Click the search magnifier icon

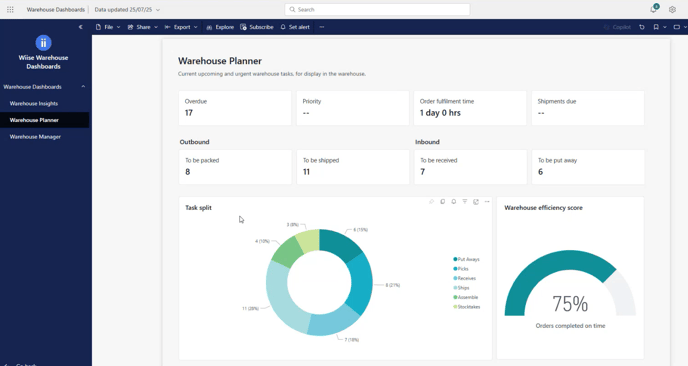[292, 9]
